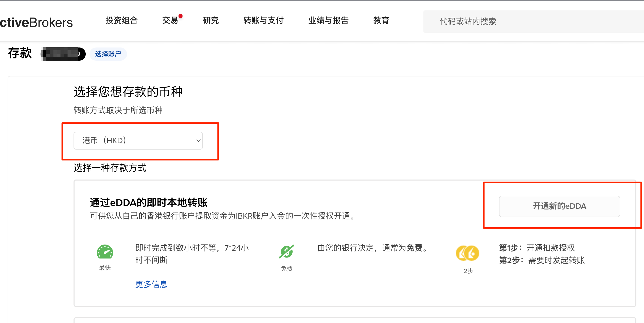Image resolution: width=644 pixels, height=323 pixels.
Task: Click the dropdown chevron arrow in currency selector
Action: point(198,141)
